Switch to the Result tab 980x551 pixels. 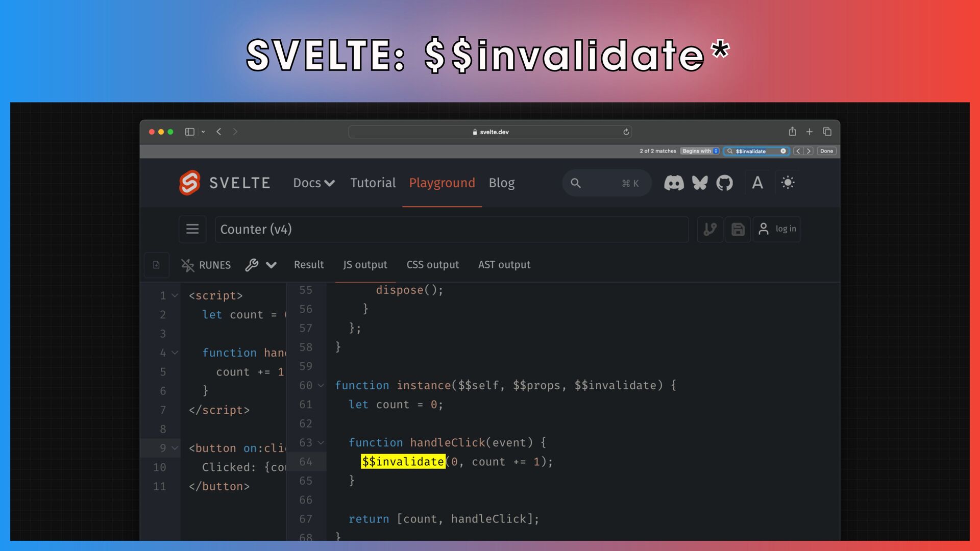[x=309, y=265]
